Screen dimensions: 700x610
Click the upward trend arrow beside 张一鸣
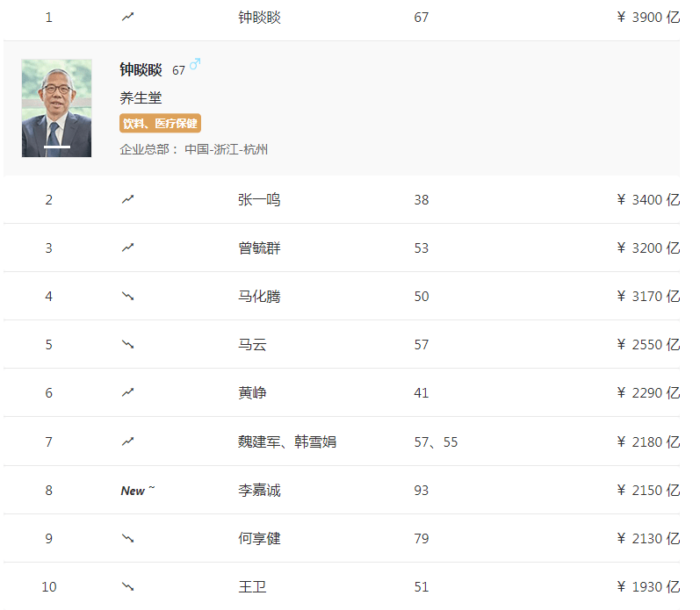click(x=128, y=199)
